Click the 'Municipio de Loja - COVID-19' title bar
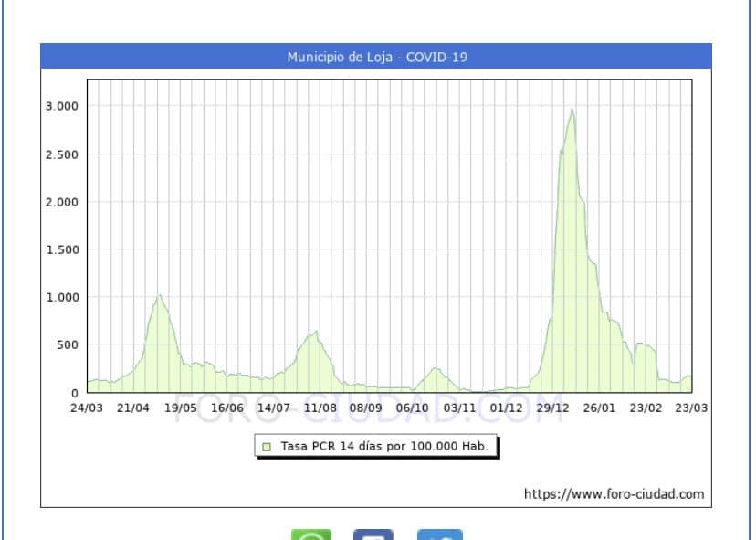 (x=376, y=57)
